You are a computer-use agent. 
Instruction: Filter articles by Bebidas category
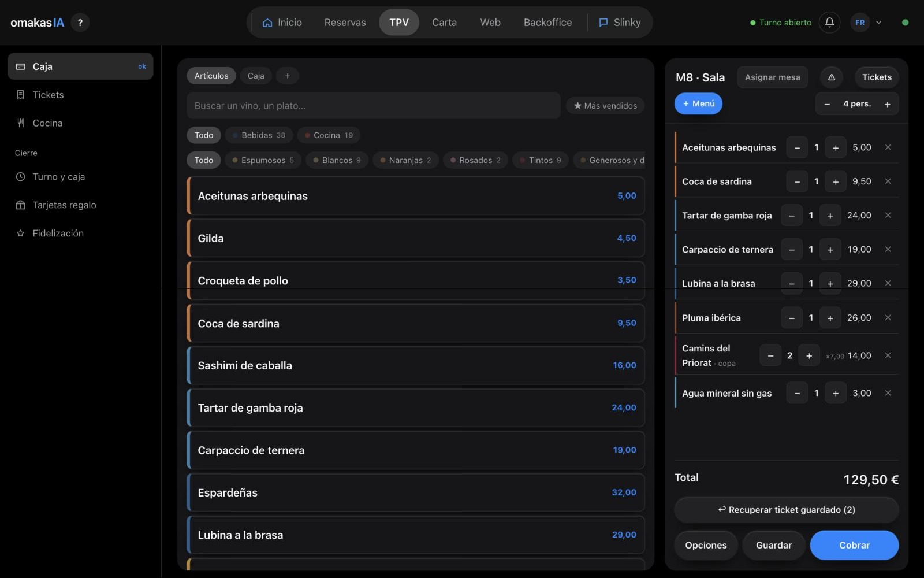click(x=259, y=135)
